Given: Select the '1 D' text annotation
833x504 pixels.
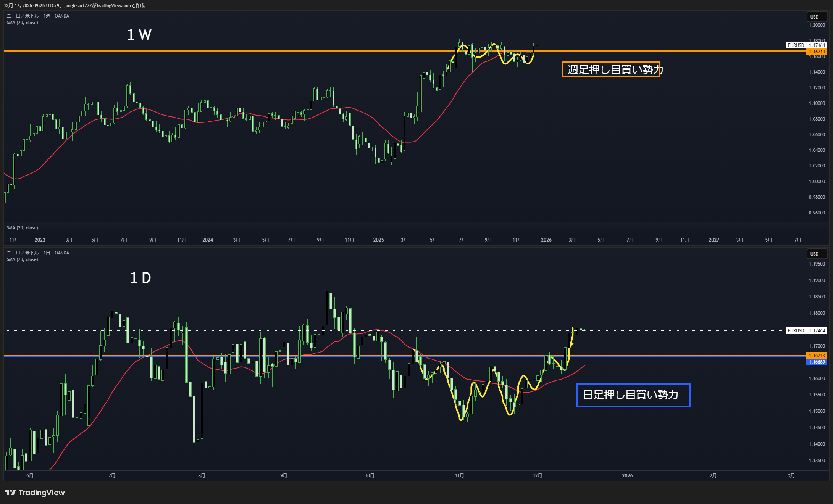Looking at the screenshot, I should click(x=140, y=278).
